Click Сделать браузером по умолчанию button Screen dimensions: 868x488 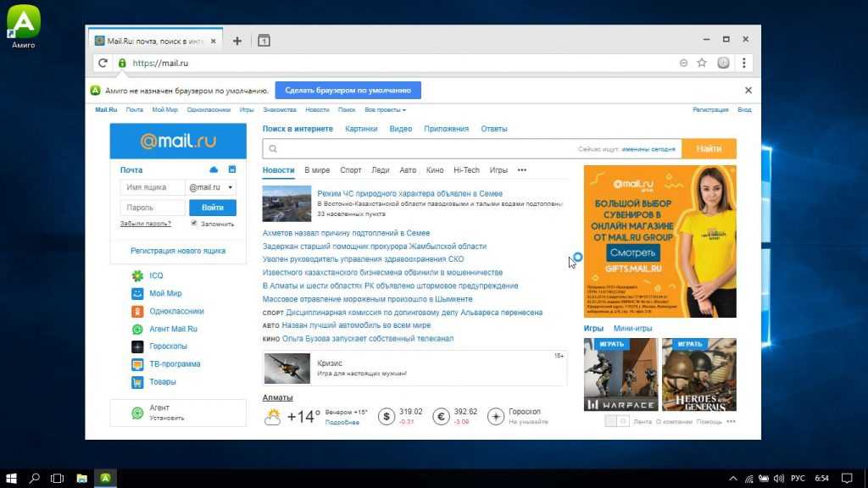click(x=348, y=90)
